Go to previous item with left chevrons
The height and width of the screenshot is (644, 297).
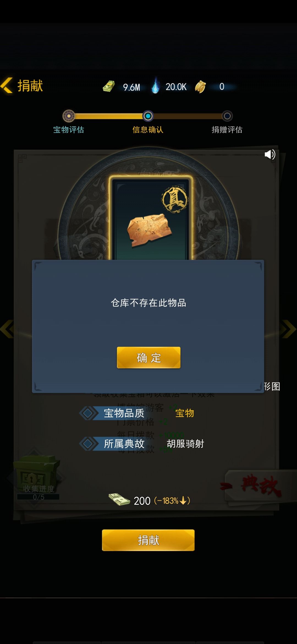(7, 329)
